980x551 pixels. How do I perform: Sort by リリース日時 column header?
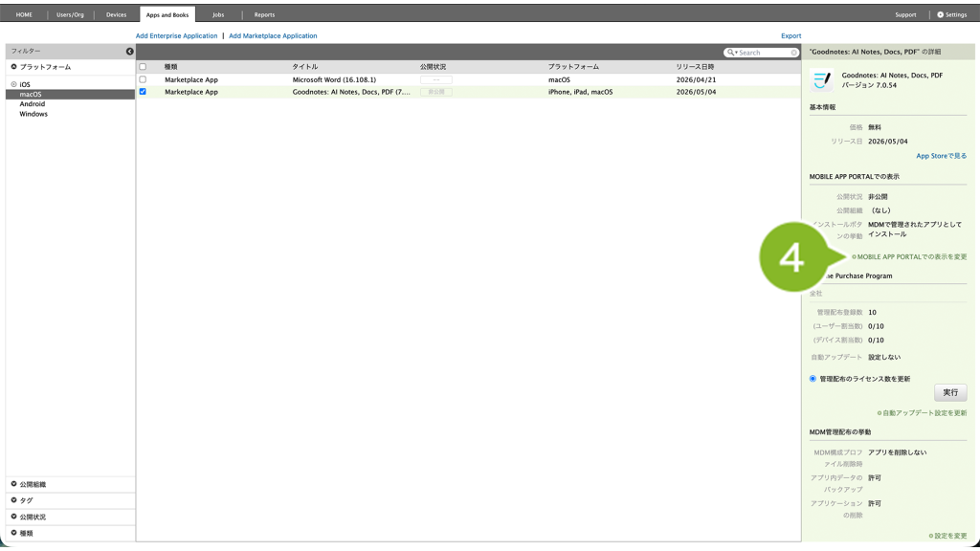point(695,67)
